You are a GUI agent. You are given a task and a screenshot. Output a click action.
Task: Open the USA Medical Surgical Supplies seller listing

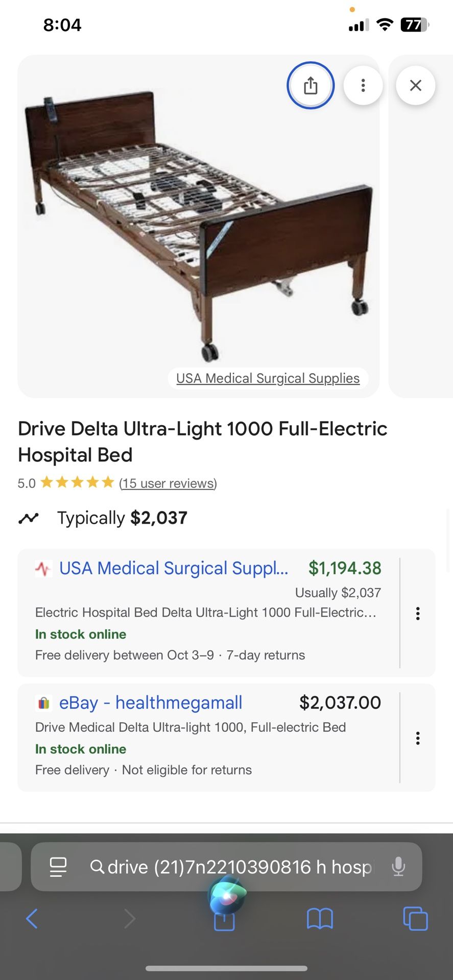174,568
